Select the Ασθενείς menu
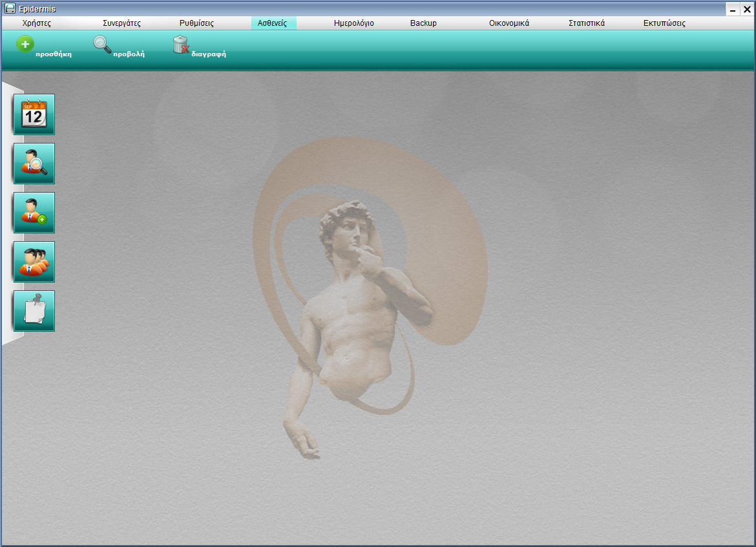Image resolution: width=756 pixels, height=547 pixels. click(x=273, y=23)
